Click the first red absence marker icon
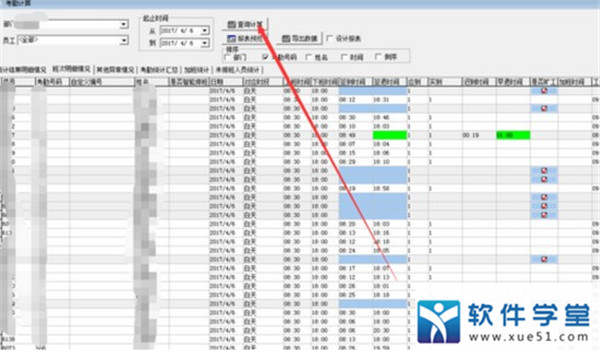The height and width of the screenshot is (364, 600). [544, 91]
